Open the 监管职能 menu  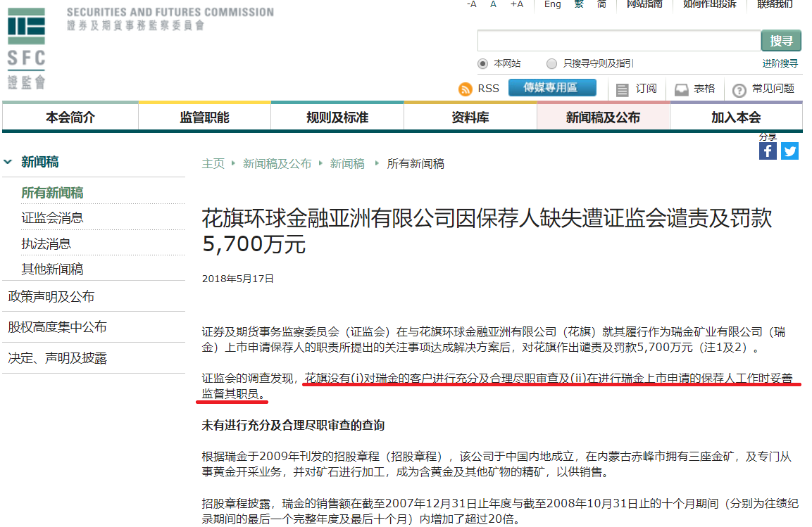204,118
